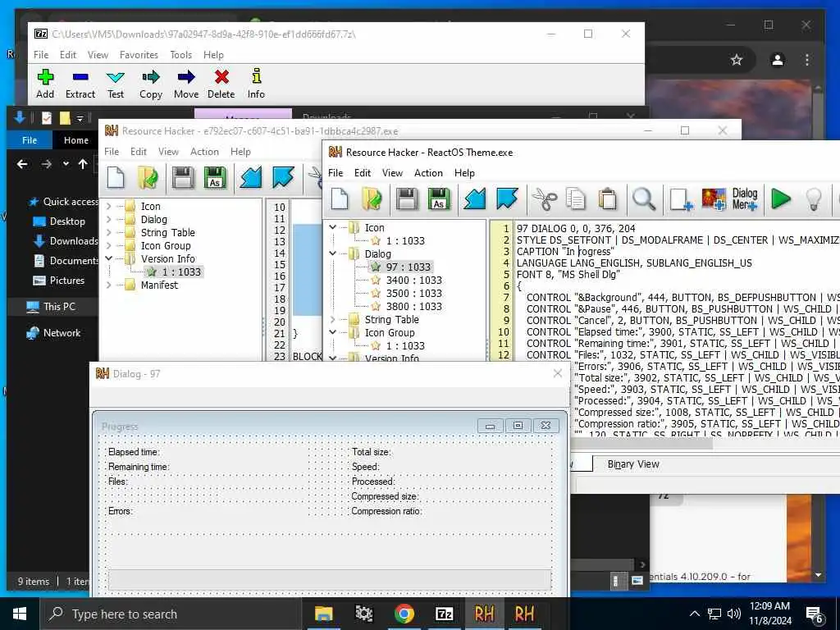The height and width of the screenshot is (630, 840).
Task: Expand String Table node in background Resource Hacker
Action: (109, 232)
